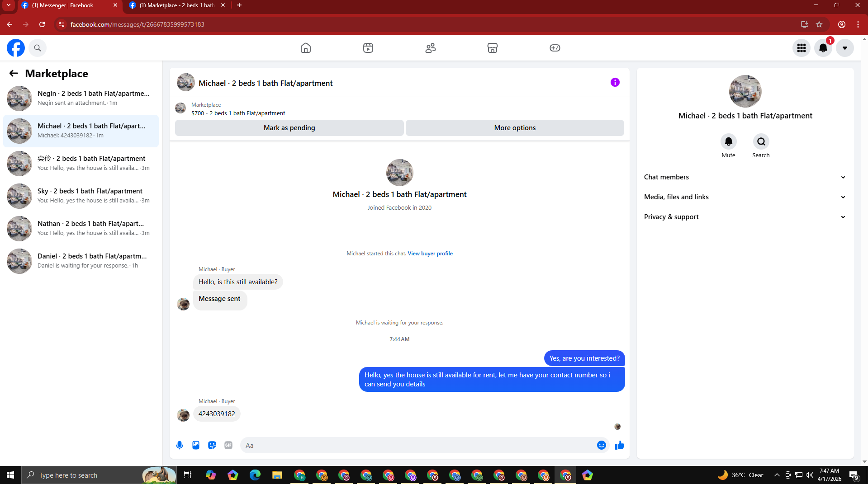This screenshot has width=868, height=484.
Task: Open the Friends icon in top navigation
Action: pos(431,48)
